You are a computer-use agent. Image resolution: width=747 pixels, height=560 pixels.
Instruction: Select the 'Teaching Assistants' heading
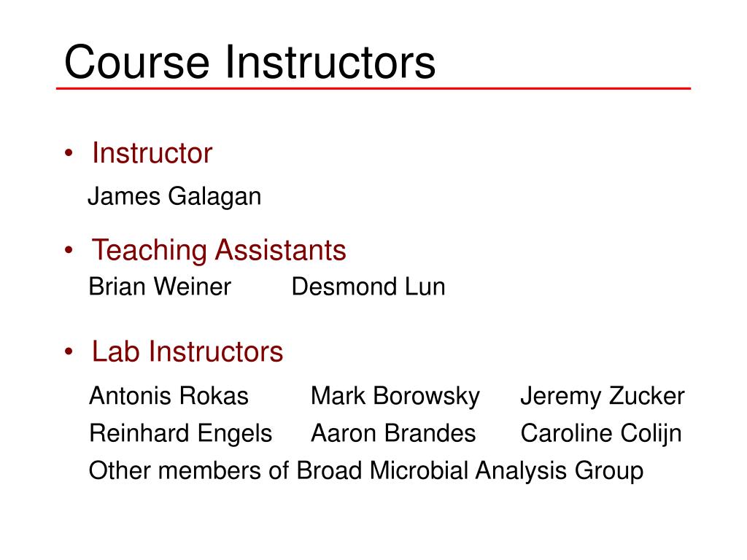click(219, 250)
